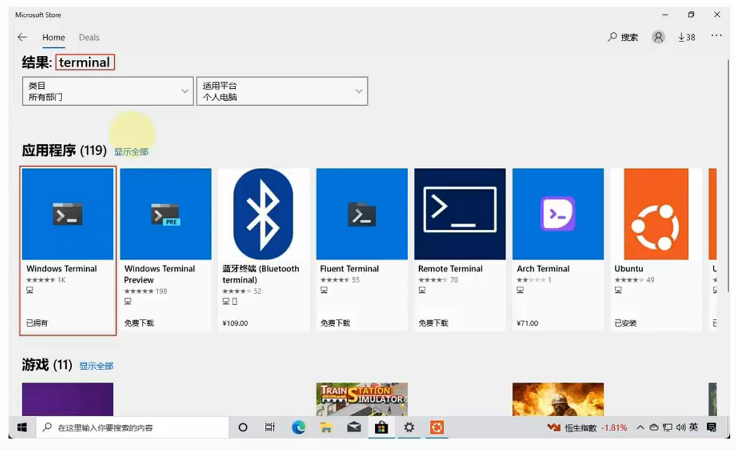This screenshot has width=736, height=450.
Task: Click the vertical scrollbar of the Store
Action: (728, 174)
